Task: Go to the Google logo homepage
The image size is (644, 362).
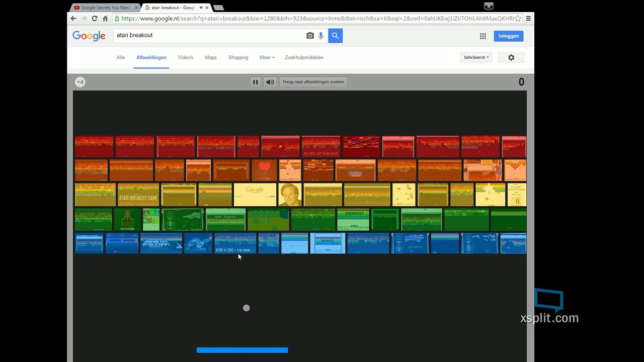Action: pyautogui.click(x=89, y=36)
